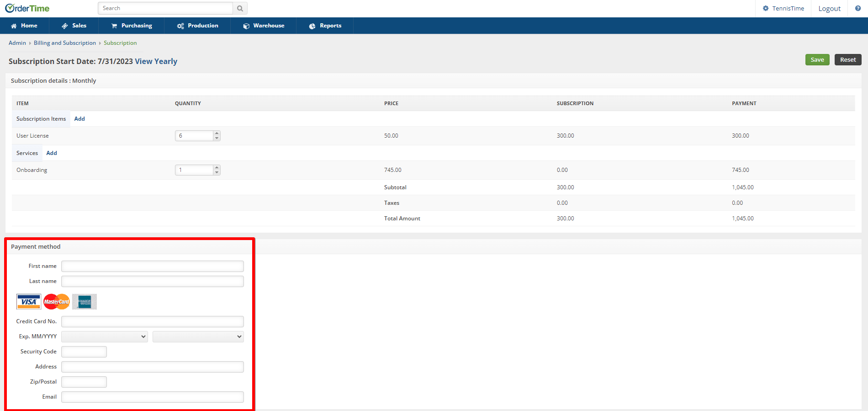Click the Email field
The width and height of the screenshot is (868, 411).
153,397
